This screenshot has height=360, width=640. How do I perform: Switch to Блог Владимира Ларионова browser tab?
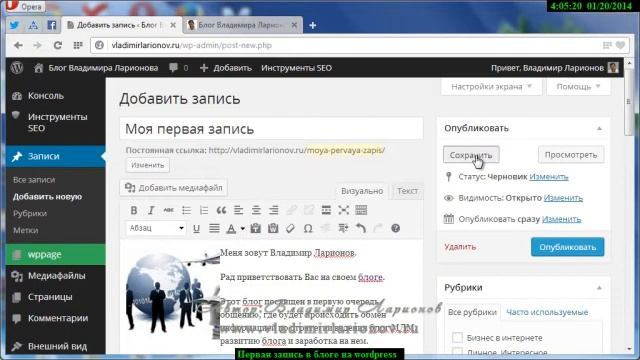click(x=241, y=25)
